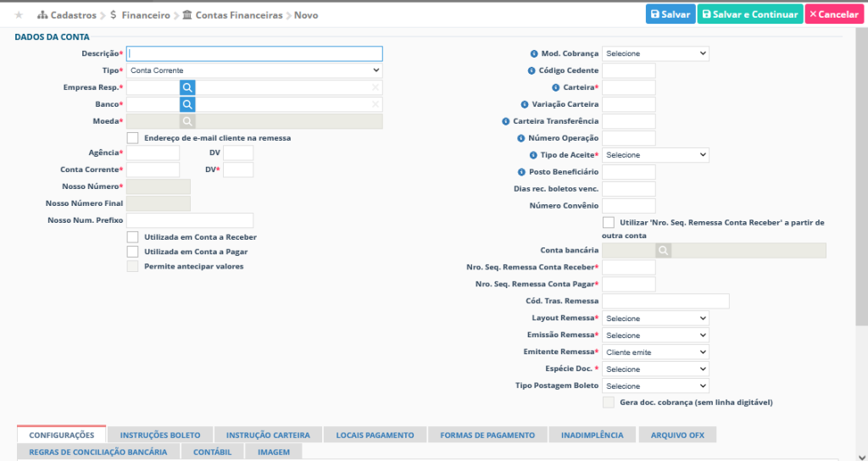Click the info icon next to Variação Carteira

(524, 104)
